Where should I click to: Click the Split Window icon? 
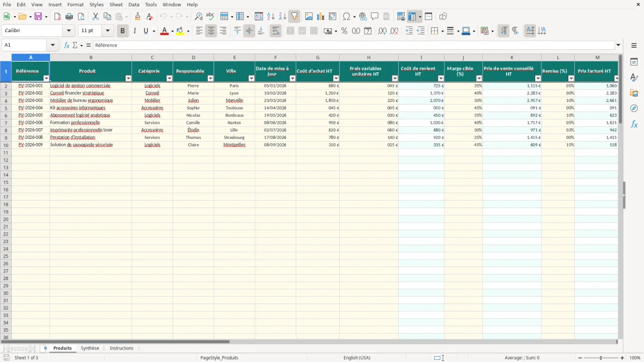pos(428,17)
